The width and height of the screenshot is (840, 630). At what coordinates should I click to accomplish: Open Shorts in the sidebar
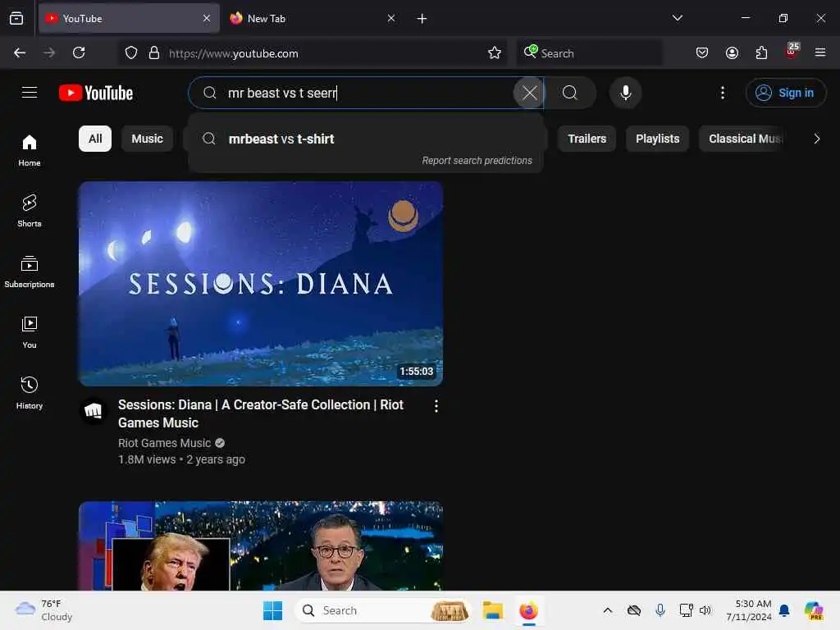(30, 211)
